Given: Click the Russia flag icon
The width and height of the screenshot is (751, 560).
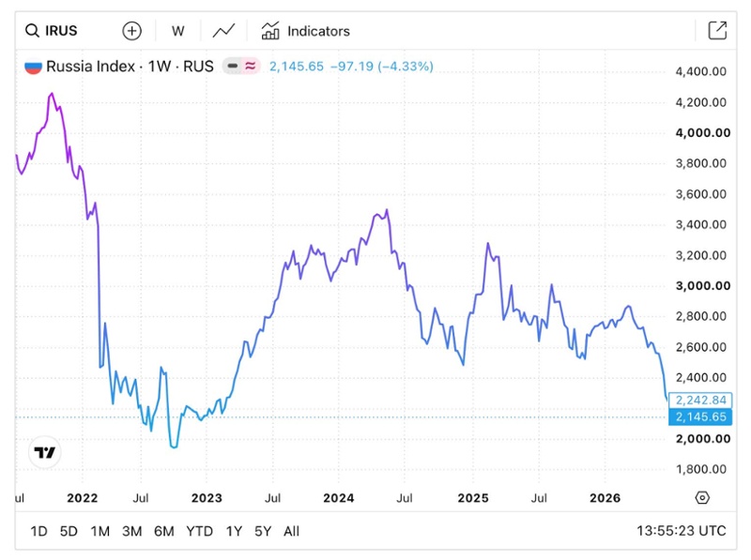Looking at the screenshot, I should click(33, 67).
